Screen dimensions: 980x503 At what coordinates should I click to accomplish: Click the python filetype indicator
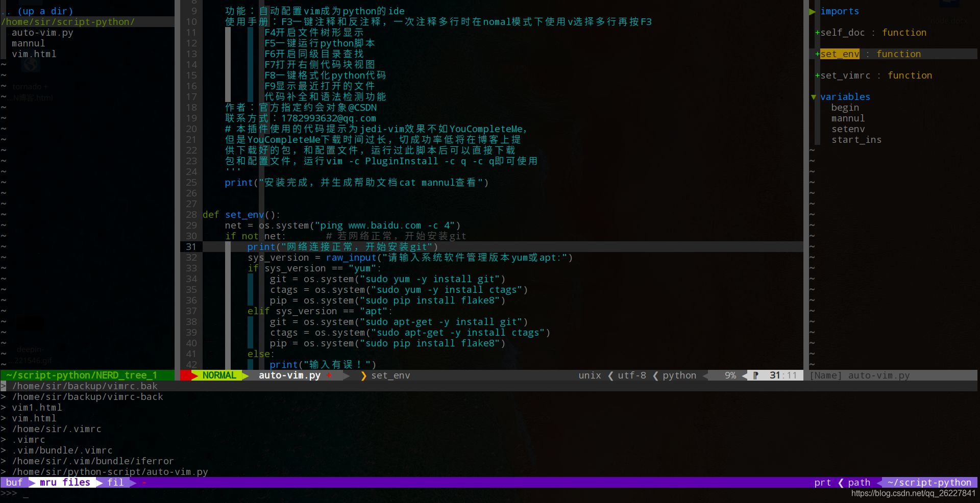tap(679, 375)
